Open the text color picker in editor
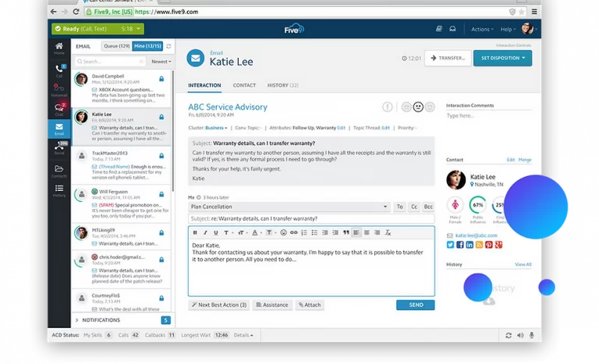Screen dimensions: 599x364 (257, 232)
